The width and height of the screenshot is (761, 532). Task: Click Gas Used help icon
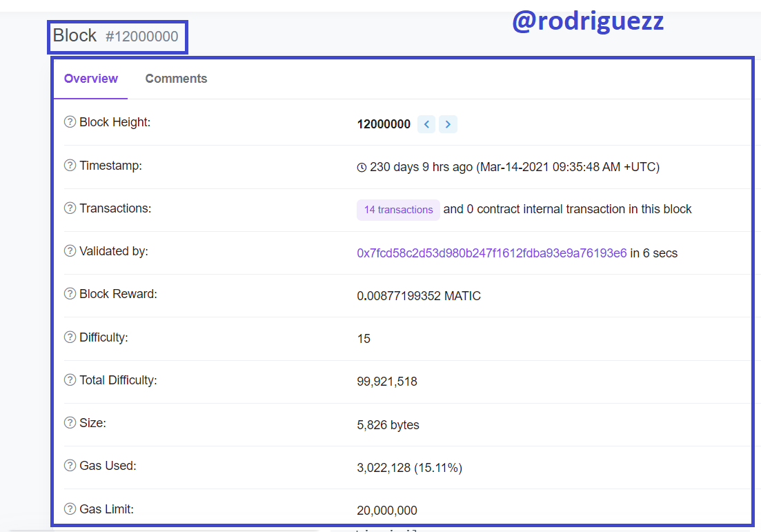[70, 466]
